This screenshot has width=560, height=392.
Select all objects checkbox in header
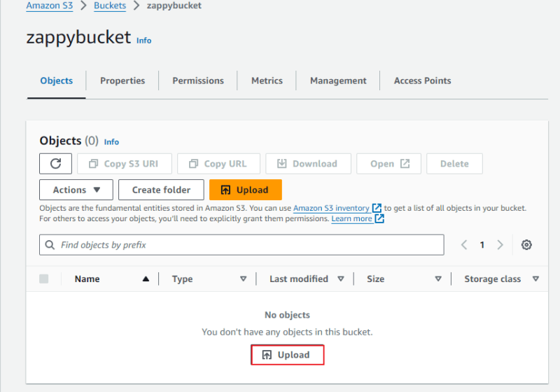click(x=44, y=279)
